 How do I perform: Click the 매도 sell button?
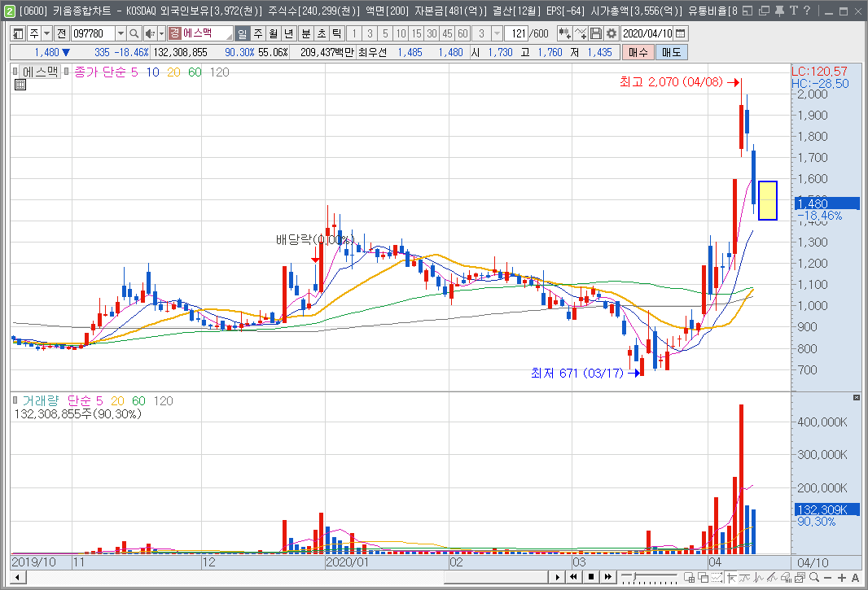(x=672, y=53)
